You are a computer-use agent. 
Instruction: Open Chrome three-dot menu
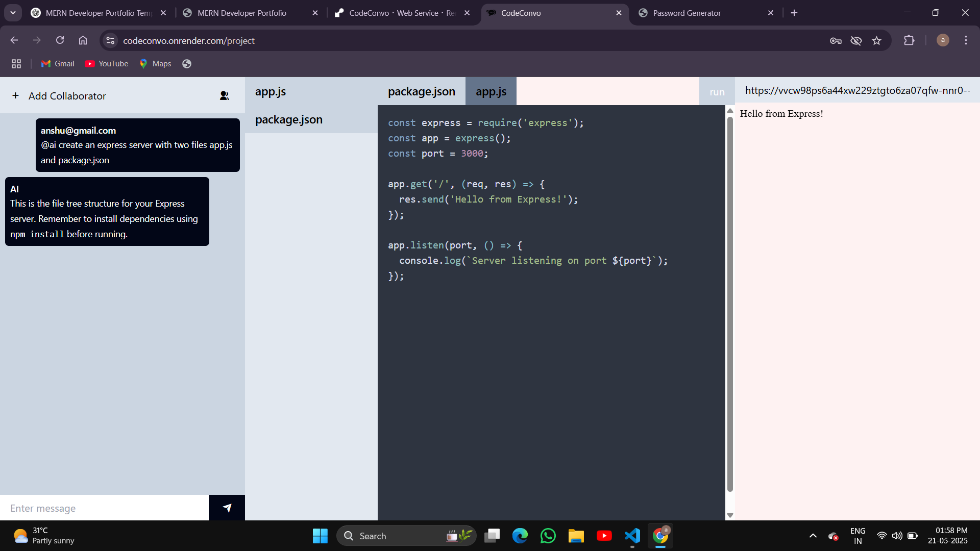coord(966,40)
